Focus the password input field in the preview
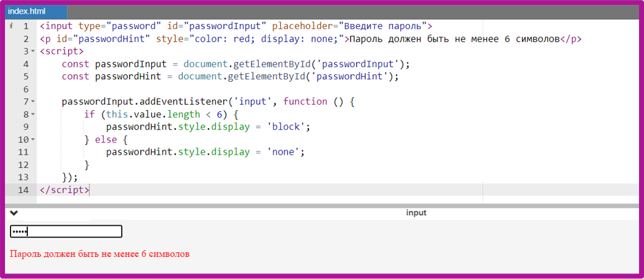 (66, 231)
